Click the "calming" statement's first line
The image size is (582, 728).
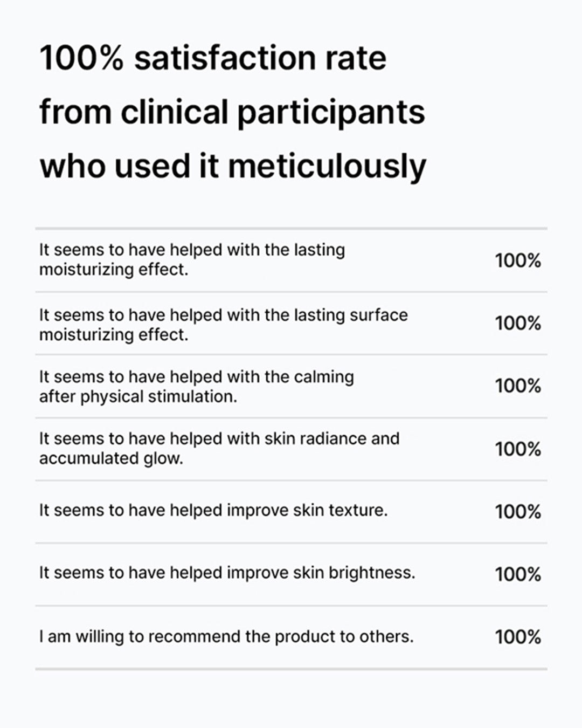pyautogui.click(x=196, y=376)
